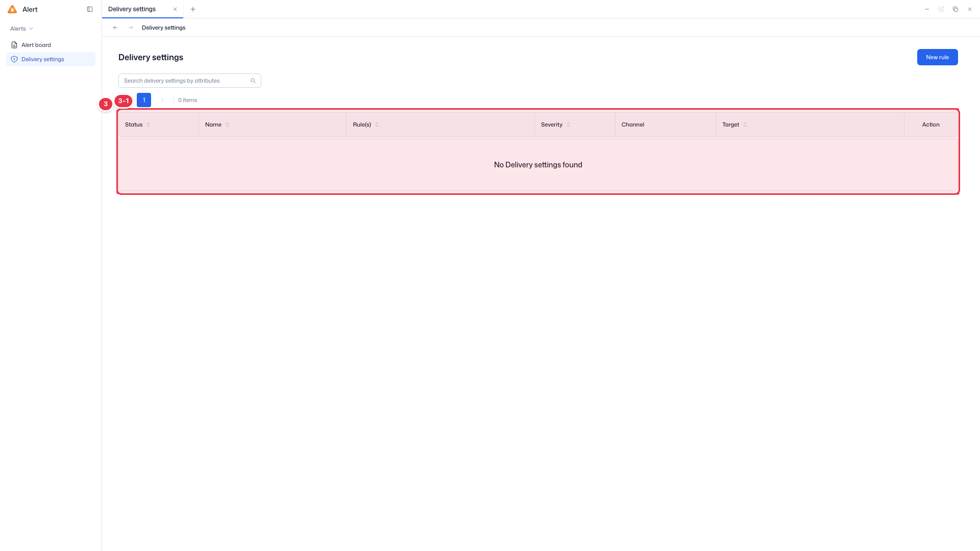Minimize the application window
The height and width of the screenshot is (551, 980).
(x=927, y=9)
